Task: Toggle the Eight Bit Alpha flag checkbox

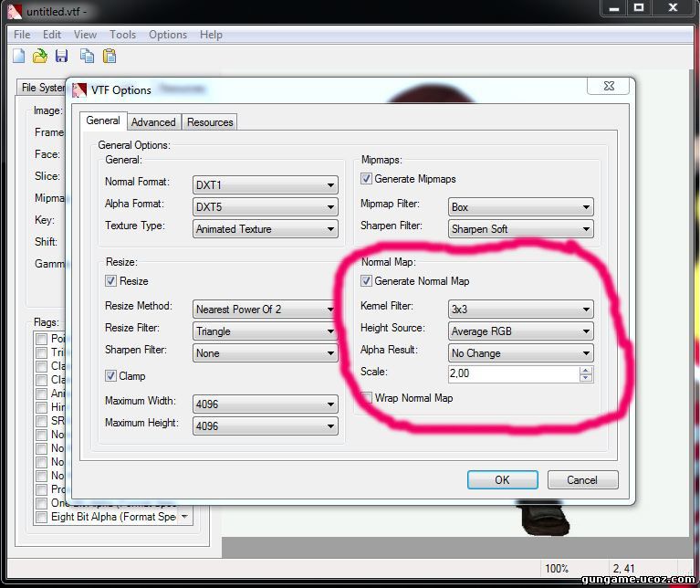Action: point(41,517)
